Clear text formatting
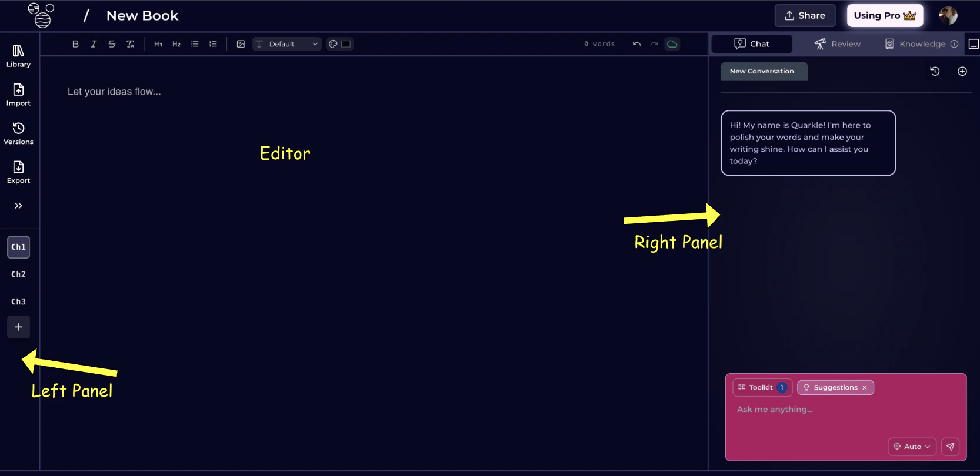 point(130,44)
